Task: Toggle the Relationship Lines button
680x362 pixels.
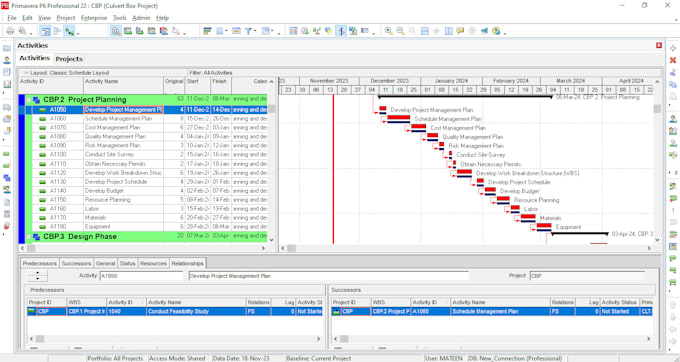Action: (69, 31)
